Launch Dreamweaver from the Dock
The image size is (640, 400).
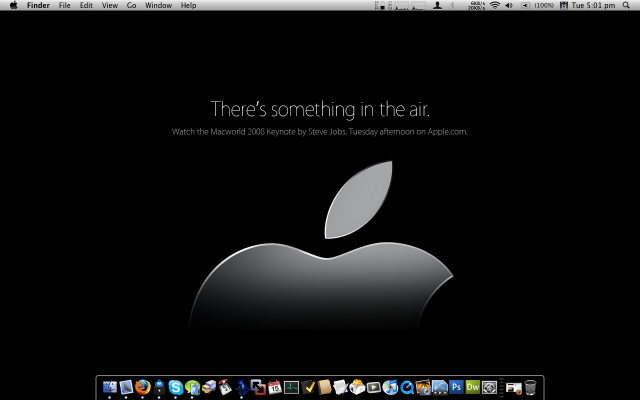pyautogui.click(x=473, y=387)
